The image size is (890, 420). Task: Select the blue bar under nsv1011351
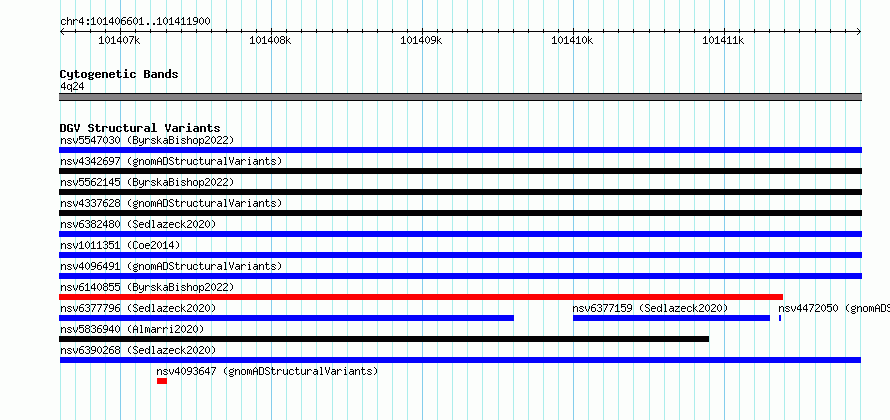460,255
